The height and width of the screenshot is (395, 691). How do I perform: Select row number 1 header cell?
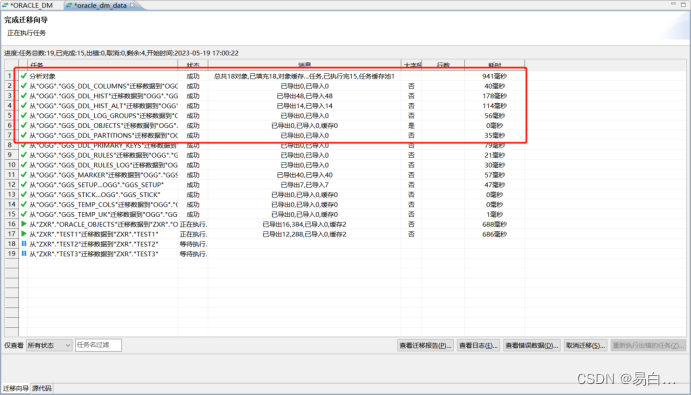[11, 76]
